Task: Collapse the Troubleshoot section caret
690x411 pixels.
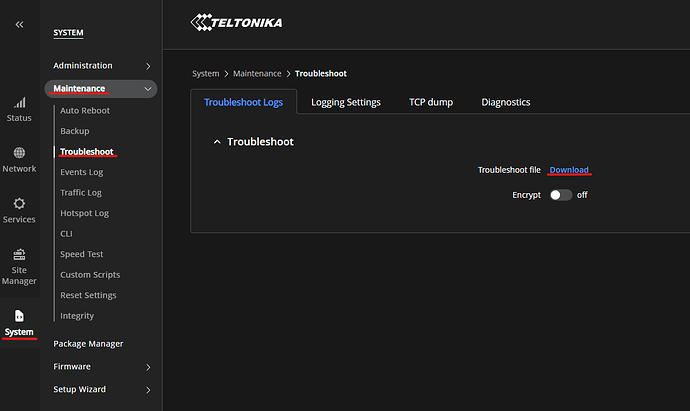Action: tap(217, 142)
